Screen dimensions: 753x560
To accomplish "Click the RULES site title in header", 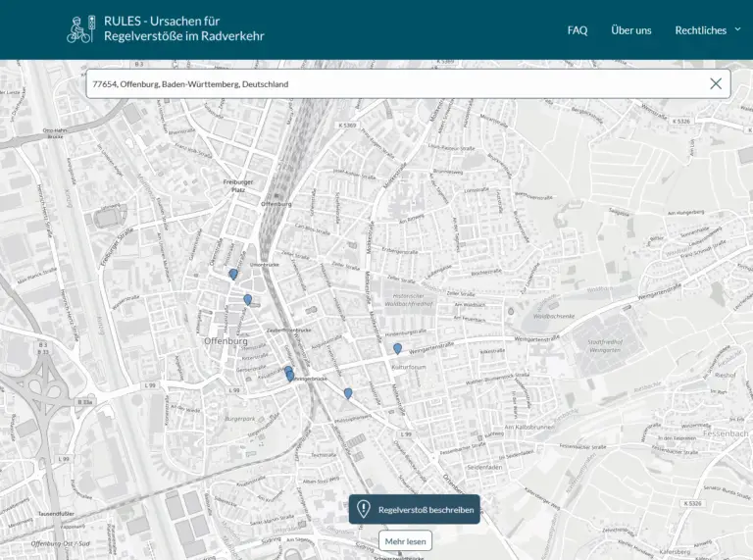I will pyautogui.click(x=183, y=29).
